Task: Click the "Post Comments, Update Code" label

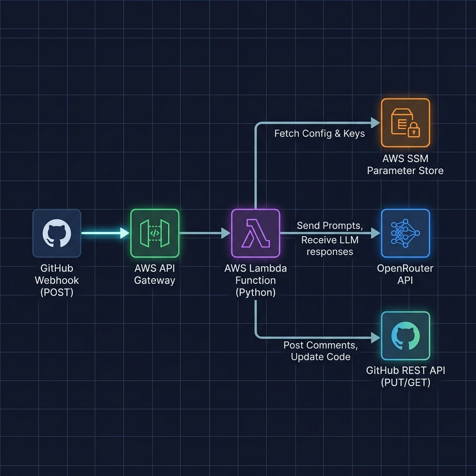Action: [x=321, y=351]
